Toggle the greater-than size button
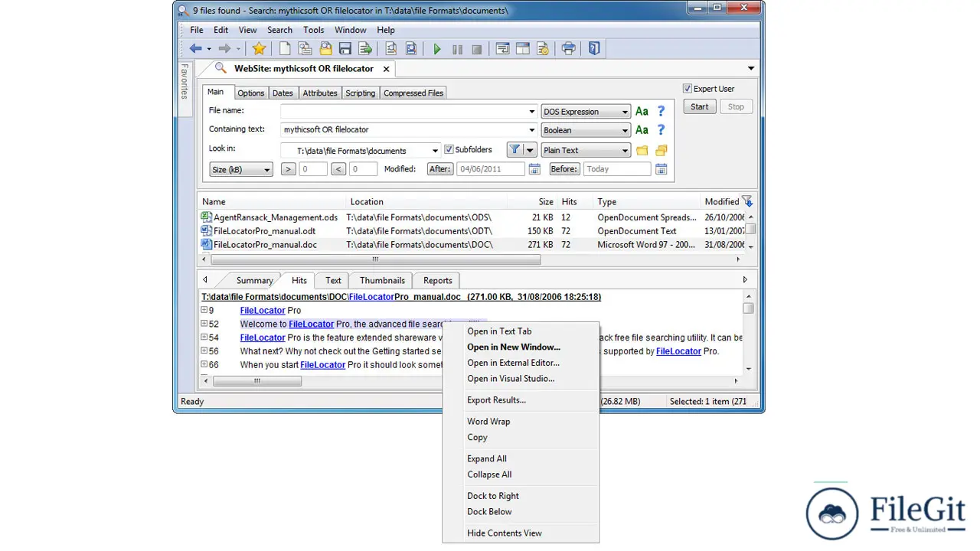Viewport: 980px width, 551px height. pyautogui.click(x=289, y=169)
